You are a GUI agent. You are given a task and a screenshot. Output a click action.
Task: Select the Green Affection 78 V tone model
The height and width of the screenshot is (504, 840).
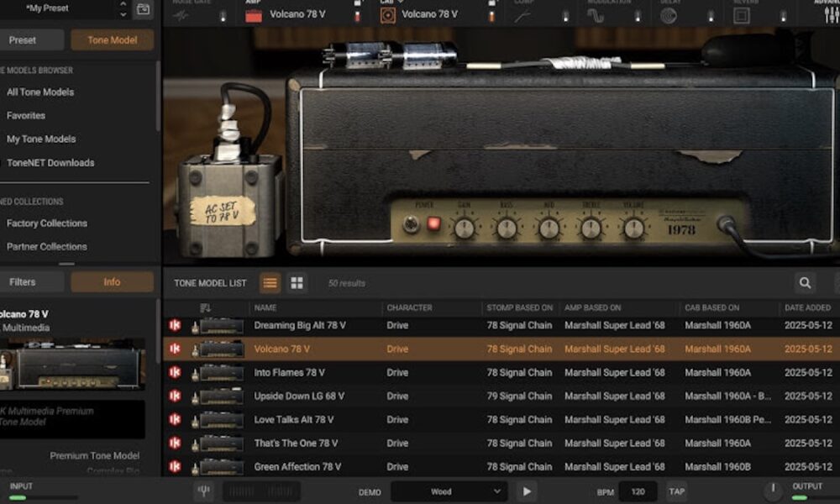[x=501, y=466]
